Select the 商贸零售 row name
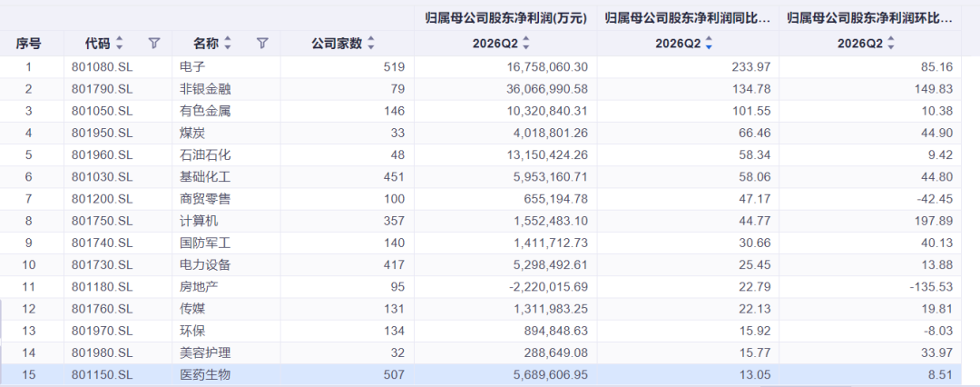Image resolution: width=980 pixels, height=387 pixels. 205,199
